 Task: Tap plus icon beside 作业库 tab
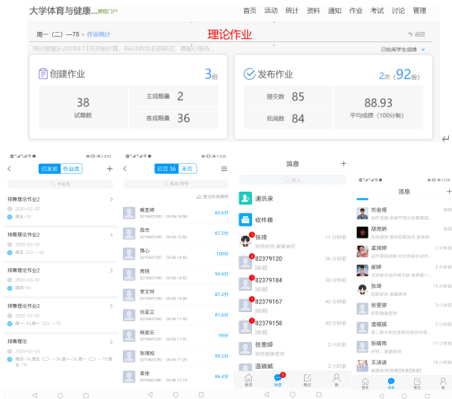[109, 169]
